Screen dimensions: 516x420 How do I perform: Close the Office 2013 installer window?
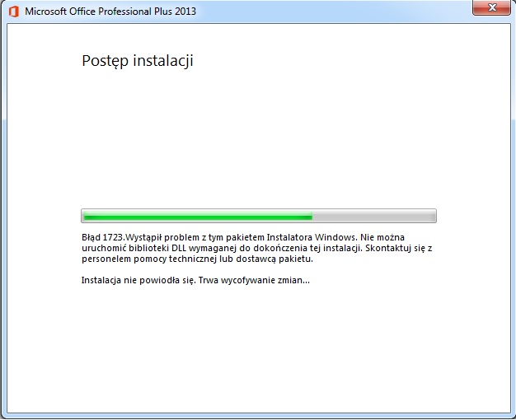pyautogui.click(x=491, y=7)
